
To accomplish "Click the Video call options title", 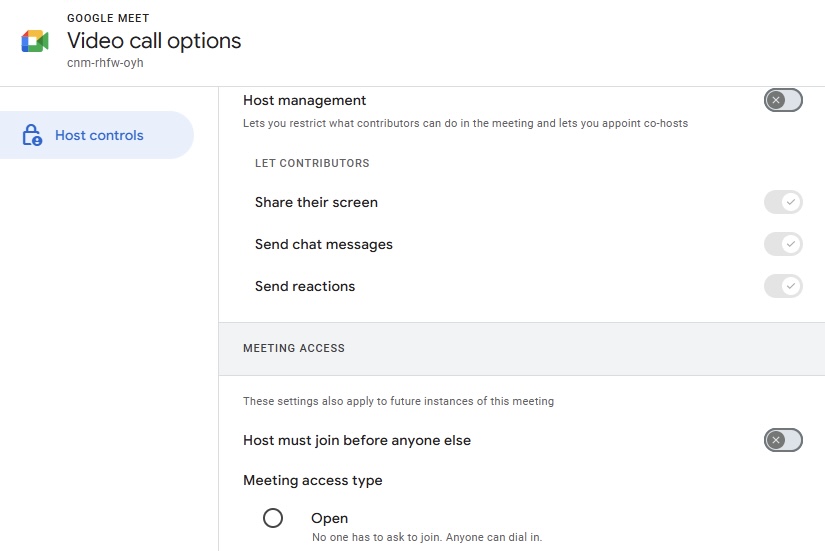I will coord(154,41).
